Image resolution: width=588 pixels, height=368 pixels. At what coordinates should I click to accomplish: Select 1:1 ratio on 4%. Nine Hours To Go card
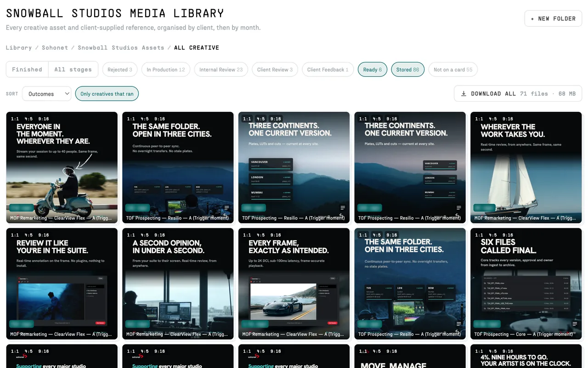479,351
